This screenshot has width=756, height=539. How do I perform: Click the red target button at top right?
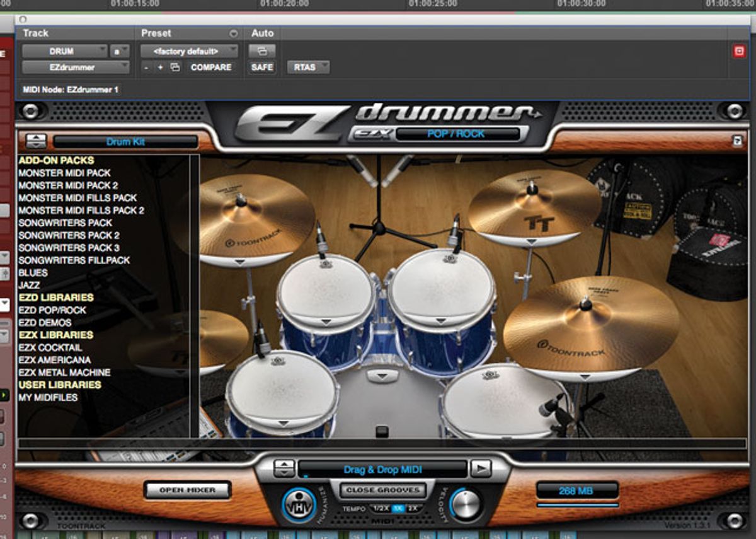pos(739,52)
